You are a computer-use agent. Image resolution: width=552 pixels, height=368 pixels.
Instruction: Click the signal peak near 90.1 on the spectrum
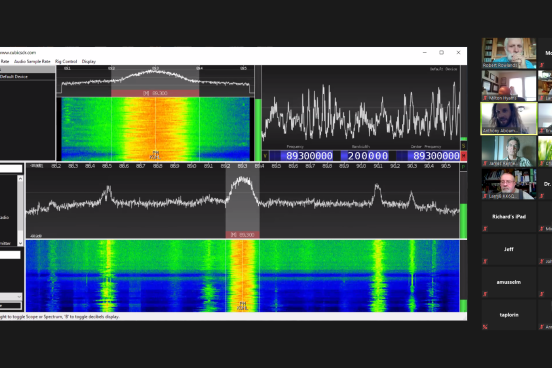coord(377,186)
